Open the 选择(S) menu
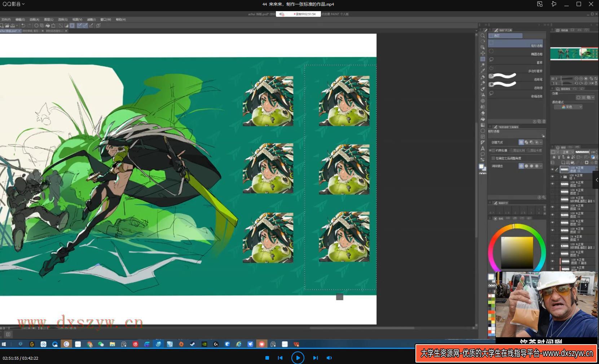 (63, 19)
